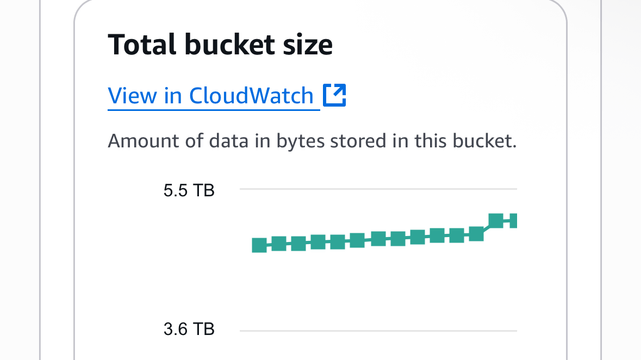
Task: Click the first elevated data point after the jump
Action: (496, 221)
